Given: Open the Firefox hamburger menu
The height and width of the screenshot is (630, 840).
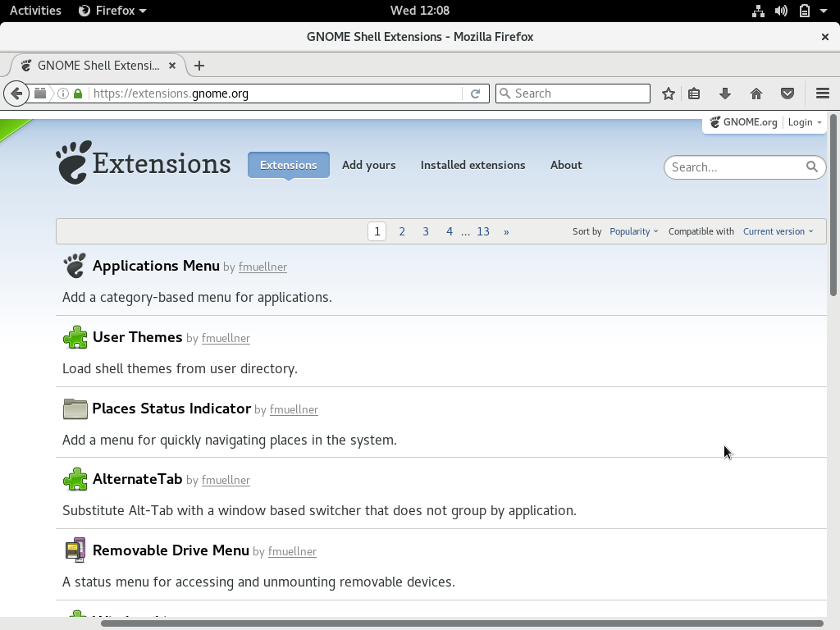Looking at the screenshot, I should coord(822,94).
